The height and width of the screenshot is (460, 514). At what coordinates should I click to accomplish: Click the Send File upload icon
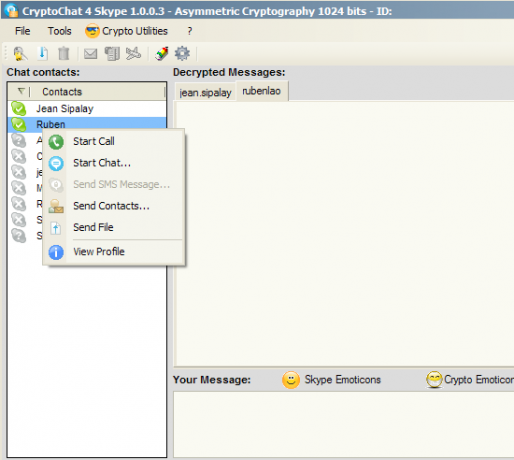pos(56,228)
